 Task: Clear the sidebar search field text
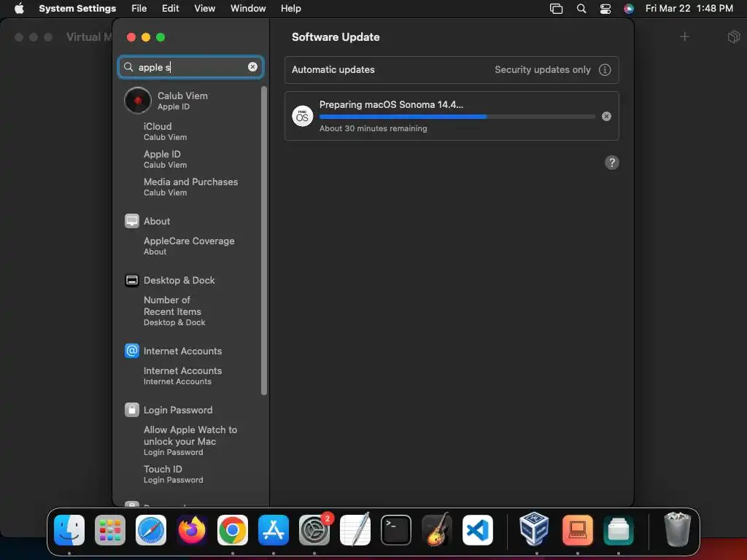pyautogui.click(x=252, y=67)
